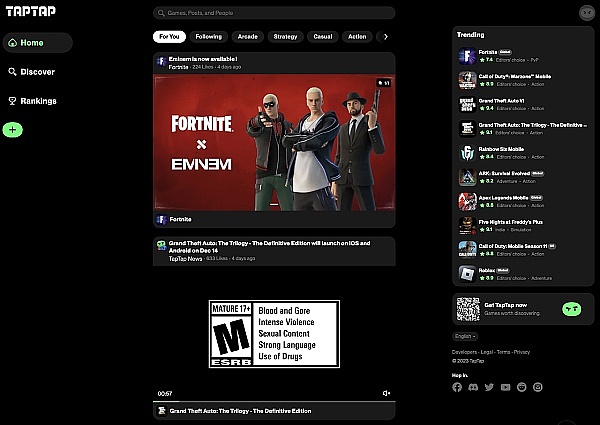
Task: Click the user avatar in top right
Action: pos(586,12)
